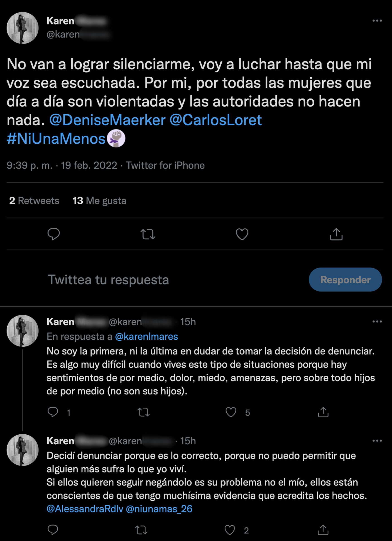
Task: Focus the Twittea tu respuesta field
Action: click(x=108, y=279)
